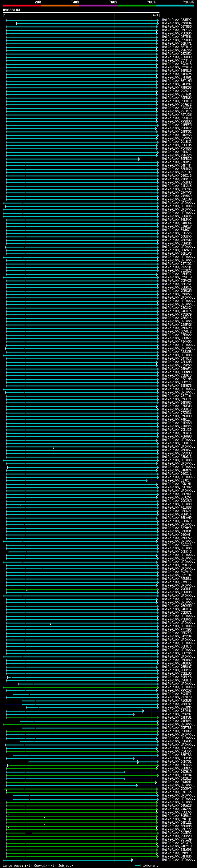Select the UniRef100_P30050 label
Image resolution: width=197 pixels, height=868 pixels.
[176, 342]
